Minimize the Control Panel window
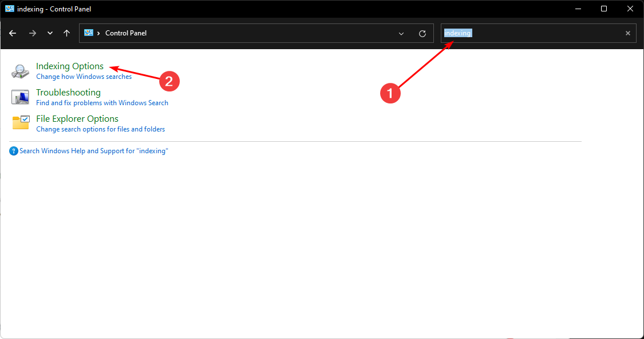This screenshot has width=644, height=339. (x=578, y=9)
